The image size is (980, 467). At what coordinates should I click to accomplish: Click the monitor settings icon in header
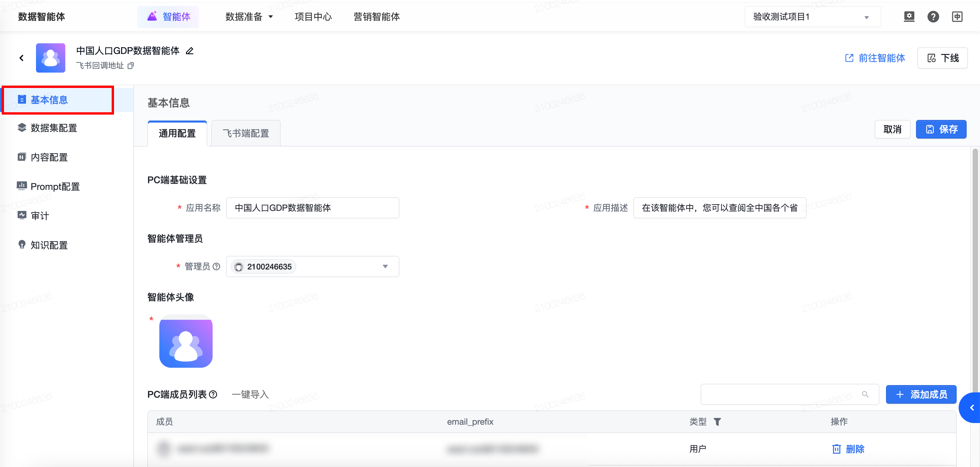point(909,17)
